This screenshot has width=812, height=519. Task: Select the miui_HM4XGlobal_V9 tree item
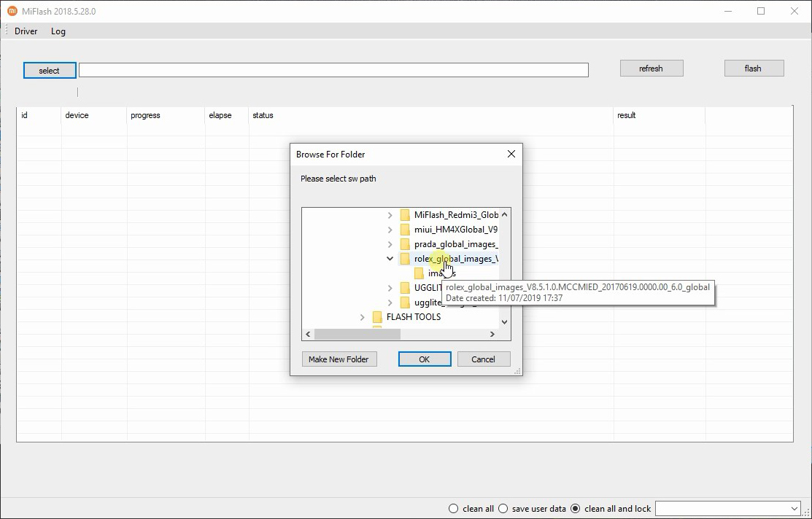(x=456, y=229)
